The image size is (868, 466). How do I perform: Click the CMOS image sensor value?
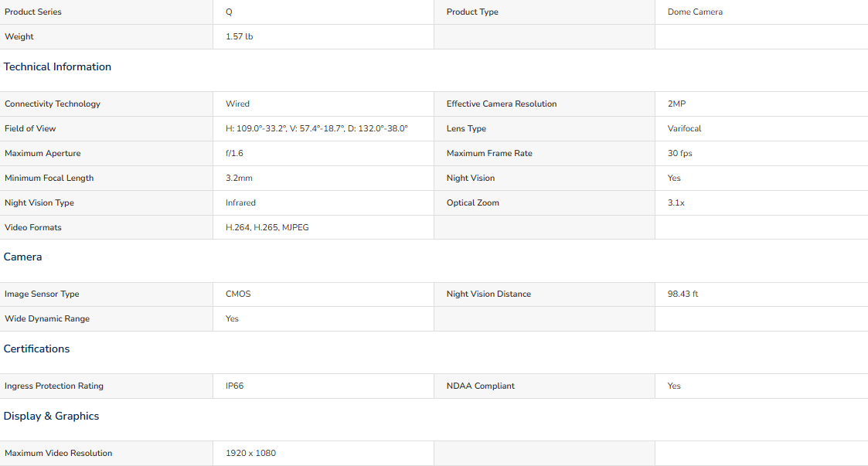238,294
